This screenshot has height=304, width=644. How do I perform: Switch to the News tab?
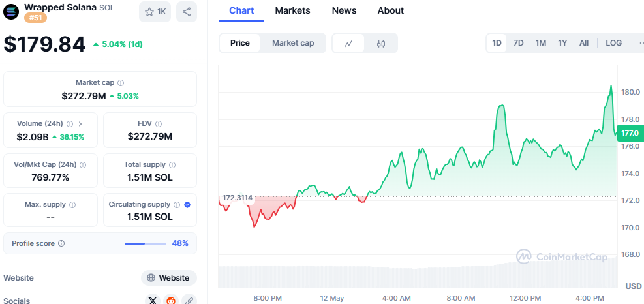pos(344,10)
